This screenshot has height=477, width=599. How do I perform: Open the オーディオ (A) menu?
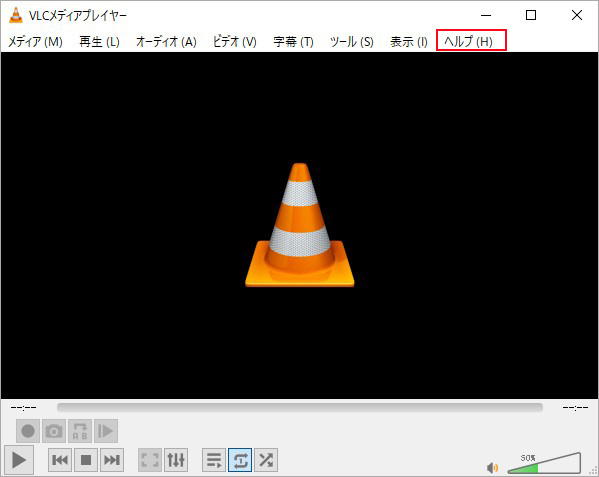(166, 41)
